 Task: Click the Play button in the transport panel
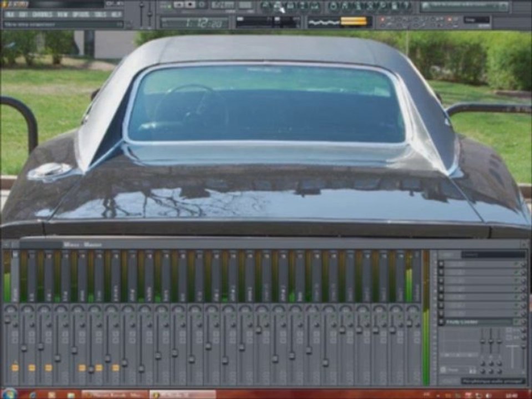[x=178, y=5]
